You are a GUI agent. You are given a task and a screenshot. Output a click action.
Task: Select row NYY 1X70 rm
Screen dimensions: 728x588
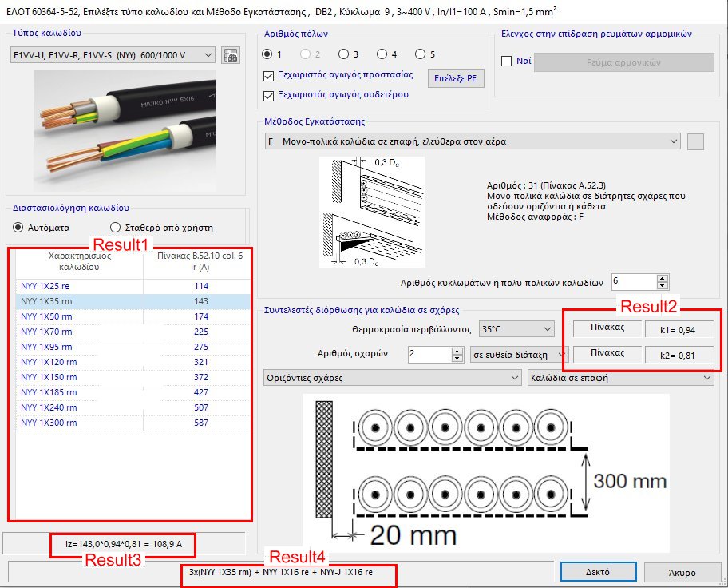133,332
